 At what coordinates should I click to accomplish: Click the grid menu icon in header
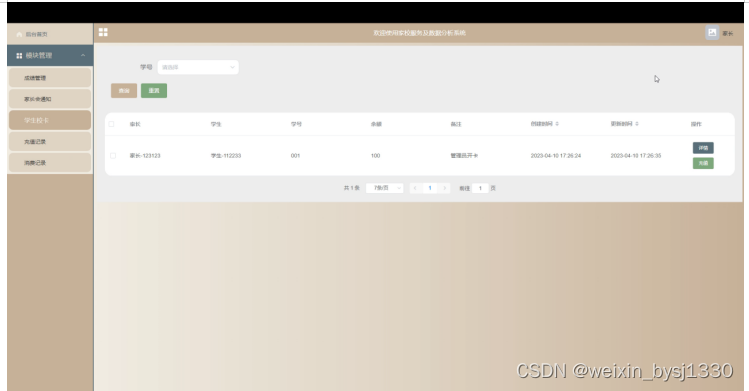click(x=103, y=32)
